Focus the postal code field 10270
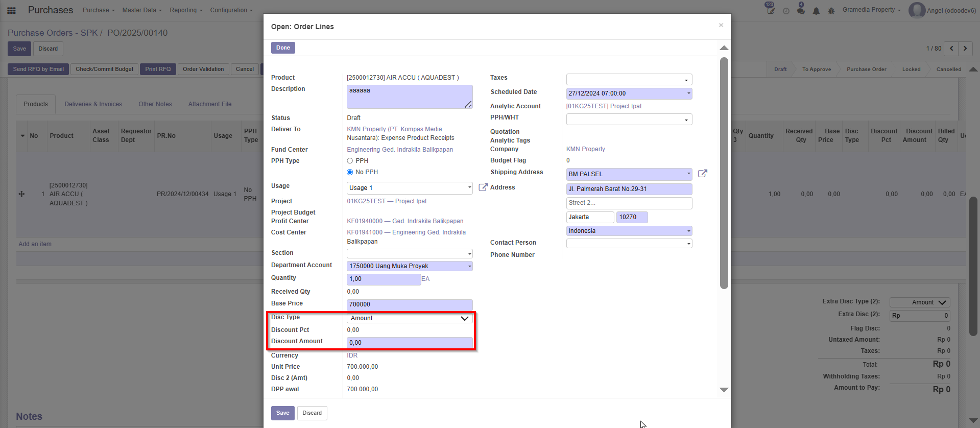The height and width of the screenshot is (428, 980). (x=632, y=217)
